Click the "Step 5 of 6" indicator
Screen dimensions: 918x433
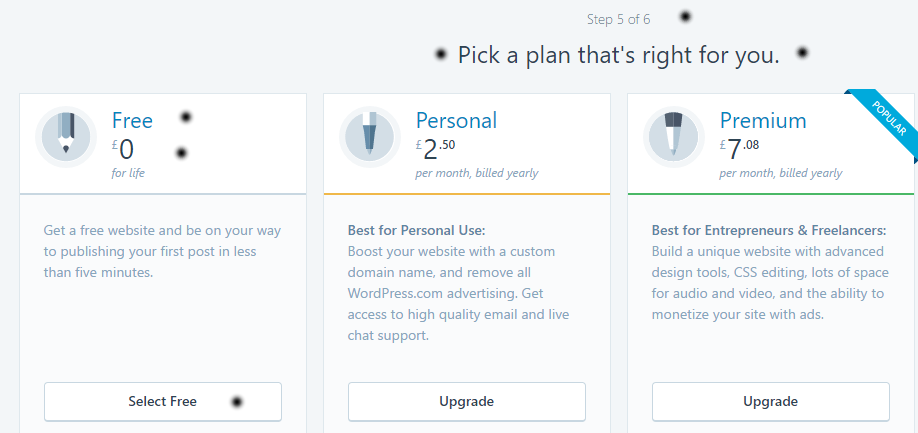tap(620, 19)
